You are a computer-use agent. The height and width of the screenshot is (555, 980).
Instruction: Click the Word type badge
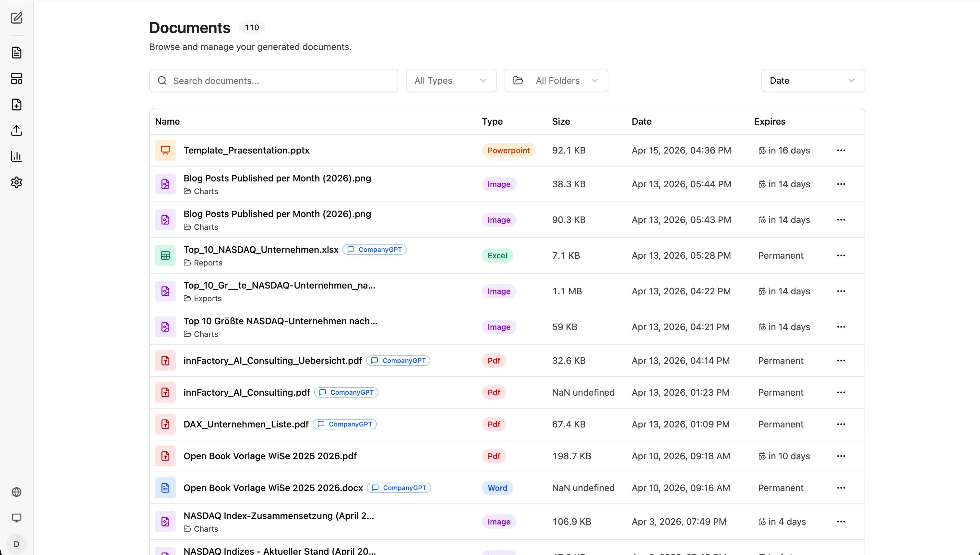point(497,488)
